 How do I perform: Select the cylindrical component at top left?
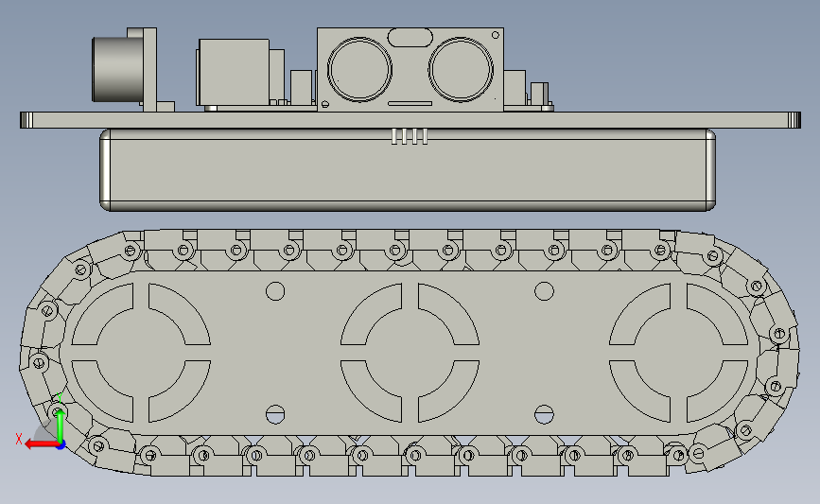pyautogui.click(x=117, y=69)
